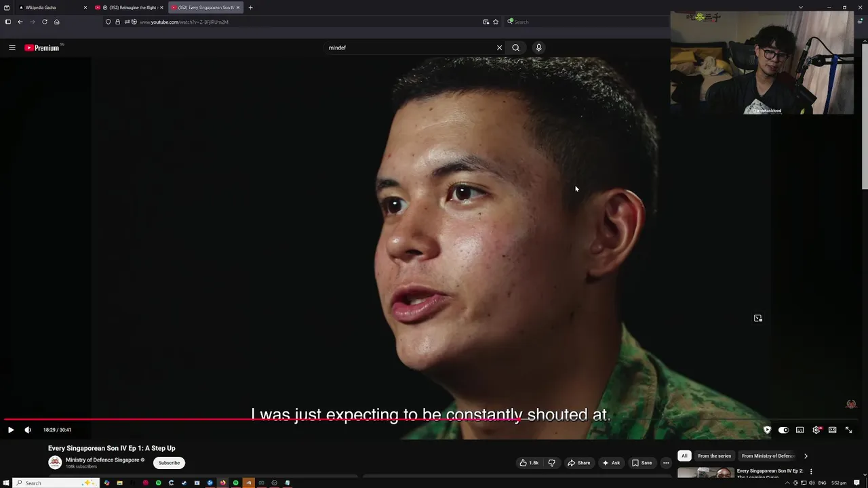The image size is (868, 488).
Task: Switch to Reimagine the flight tab
Action: [x=129, y=7]
